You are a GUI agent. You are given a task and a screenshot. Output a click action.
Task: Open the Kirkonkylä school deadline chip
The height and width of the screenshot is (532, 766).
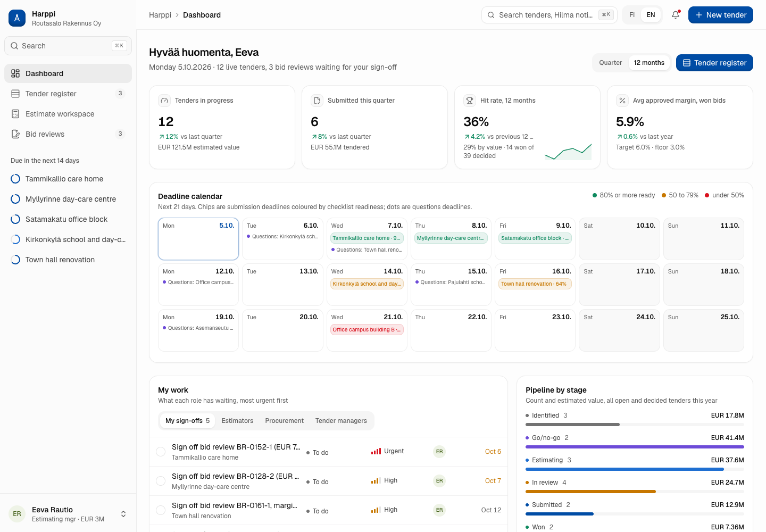point(367,284)
